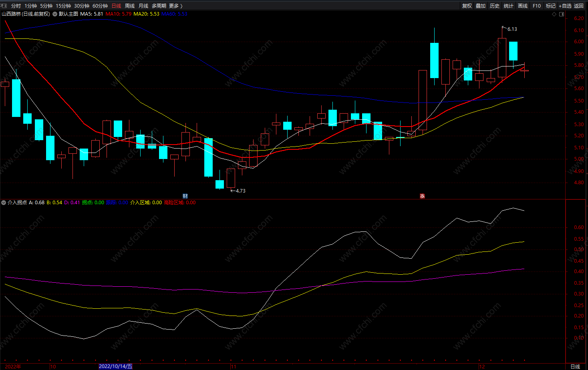
Task: Click the 6.13 high price annotation
Action: click(x=512, y=29)
